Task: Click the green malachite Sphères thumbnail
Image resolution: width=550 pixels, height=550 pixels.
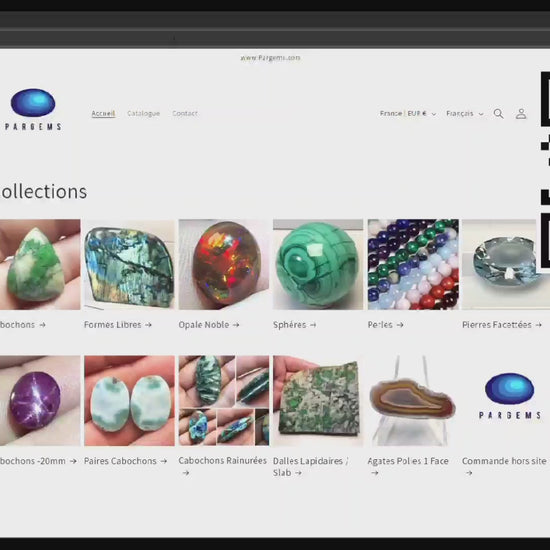Action: point(318,264)
